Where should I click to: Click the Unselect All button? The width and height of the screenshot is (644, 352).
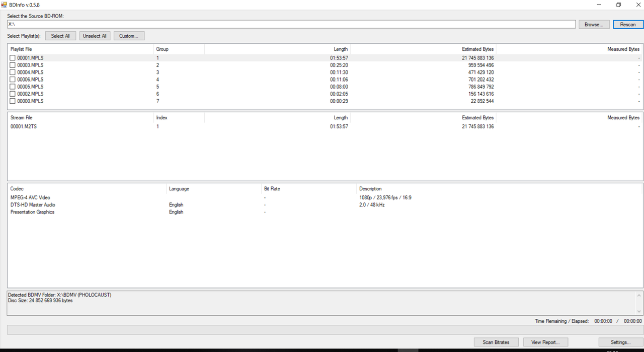(95, 36)
